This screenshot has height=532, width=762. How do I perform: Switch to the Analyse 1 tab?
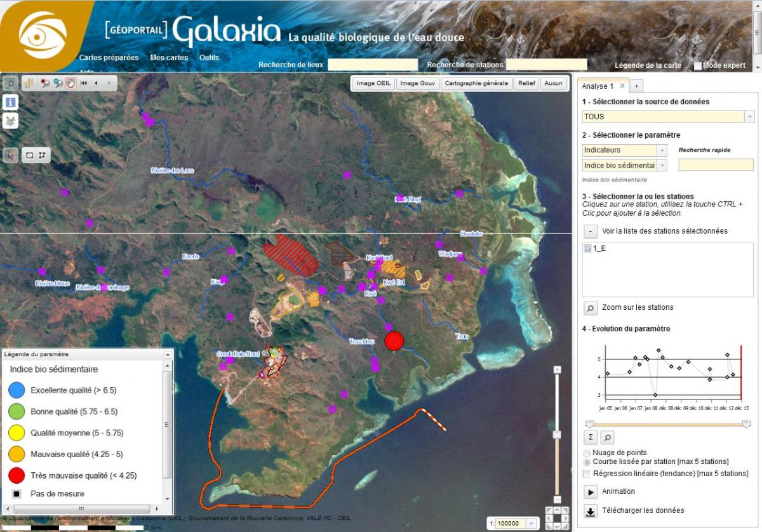pyautogui.click(x=598, y=86)
